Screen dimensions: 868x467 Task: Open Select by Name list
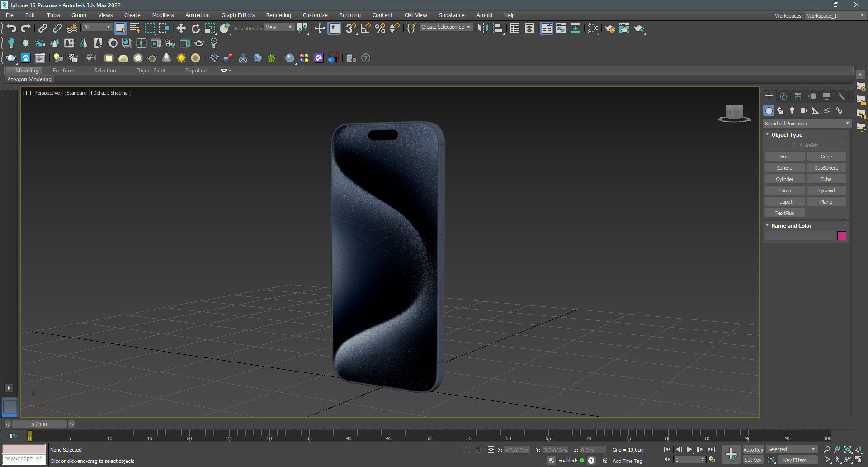[135, 29]
